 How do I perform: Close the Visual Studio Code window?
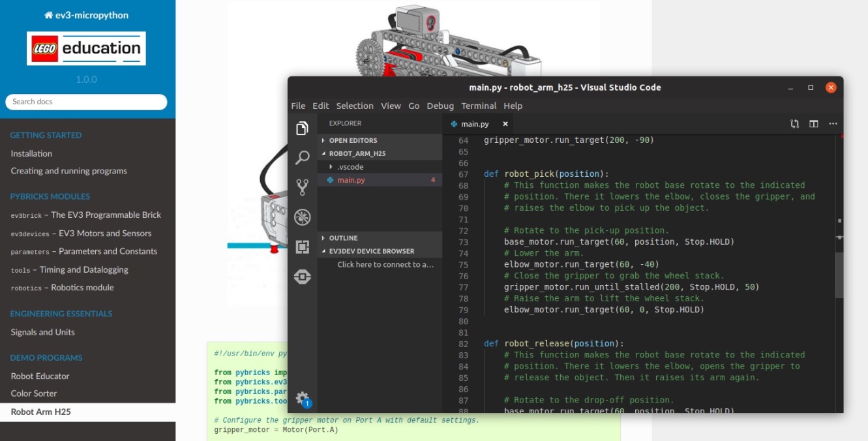pyautogui.click(x=831, y=87)
